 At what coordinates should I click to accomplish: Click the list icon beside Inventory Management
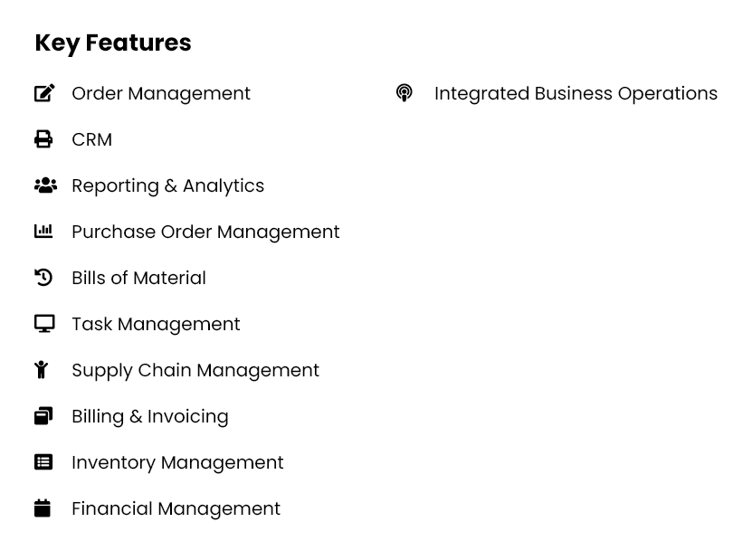[x=43, y=461]
